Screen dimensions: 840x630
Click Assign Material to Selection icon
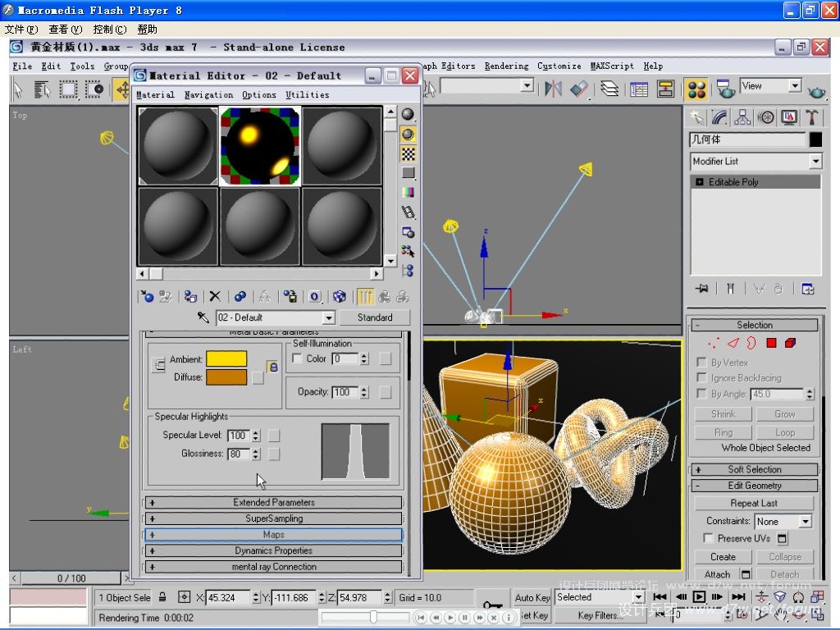pyautogui.click(x=190, y=296)
